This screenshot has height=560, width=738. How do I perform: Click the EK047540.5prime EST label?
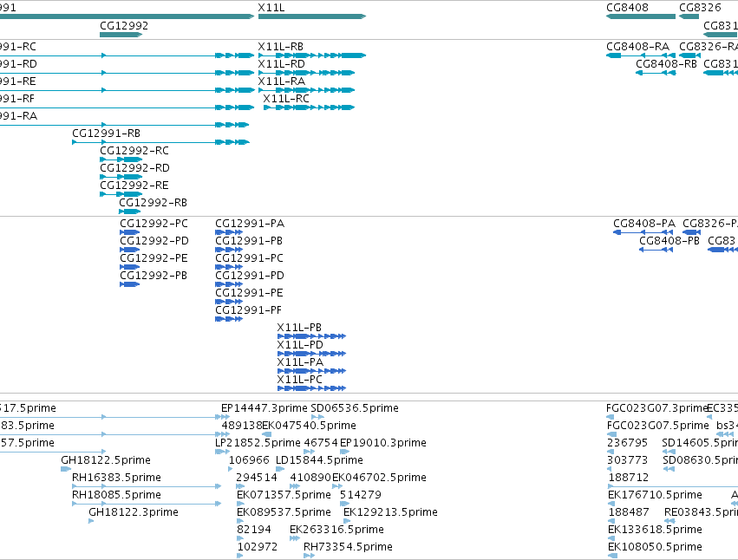(x=310, y=426)
